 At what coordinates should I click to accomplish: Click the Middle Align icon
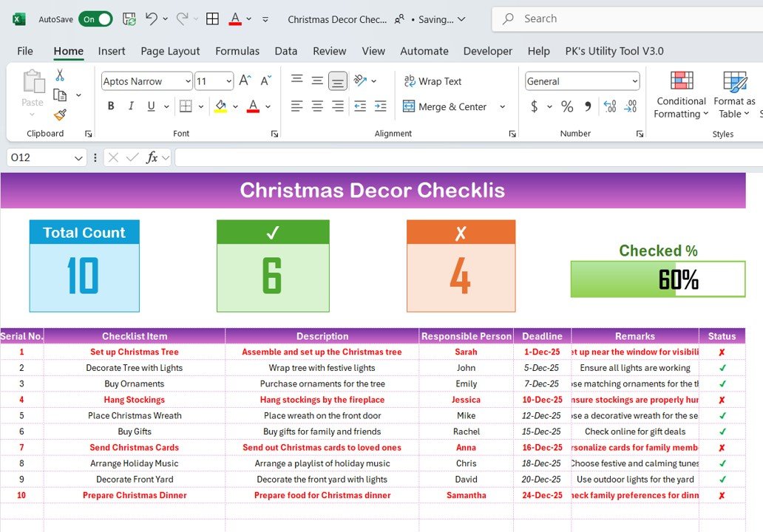coord(317,81)
